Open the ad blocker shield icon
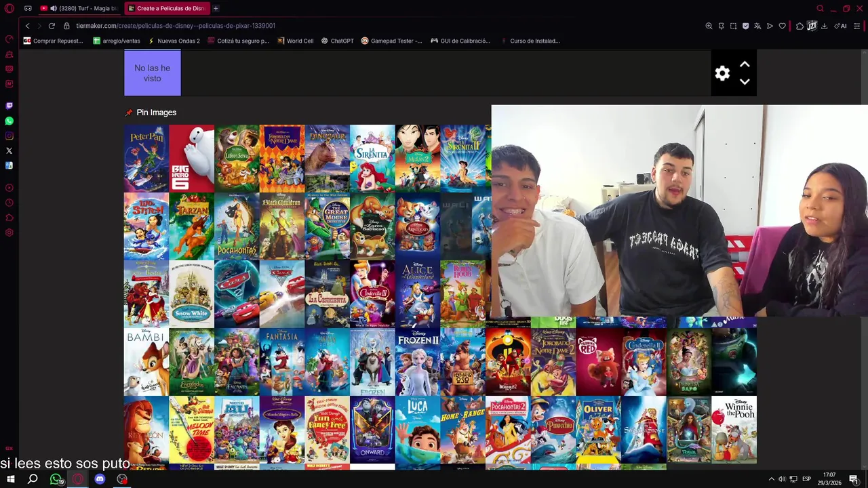This screenshot has width=868, height=488. (745, 26)
